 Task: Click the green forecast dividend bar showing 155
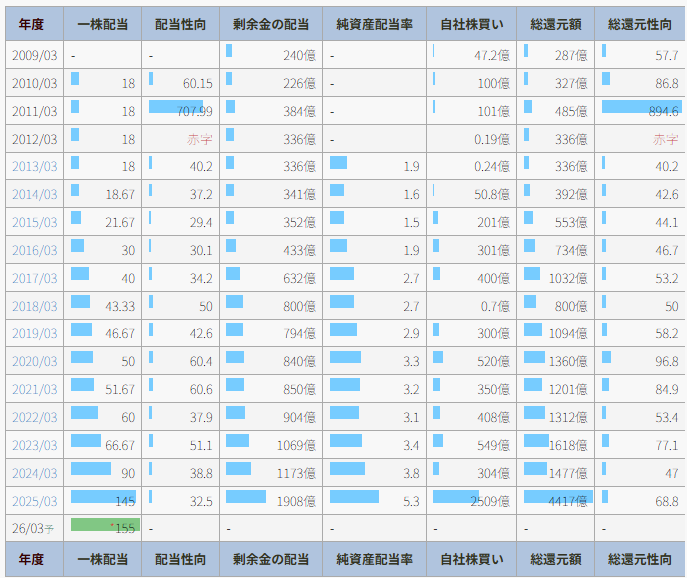pyautogui.click(x=103, y=526)
